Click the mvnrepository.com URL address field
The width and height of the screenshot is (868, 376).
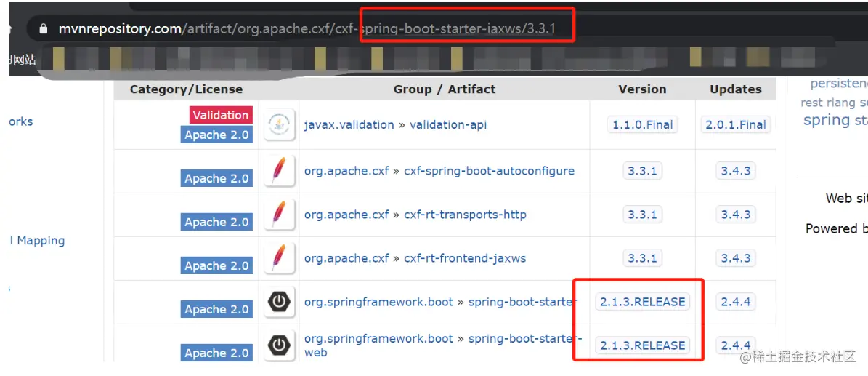click(x=307, y=29)
